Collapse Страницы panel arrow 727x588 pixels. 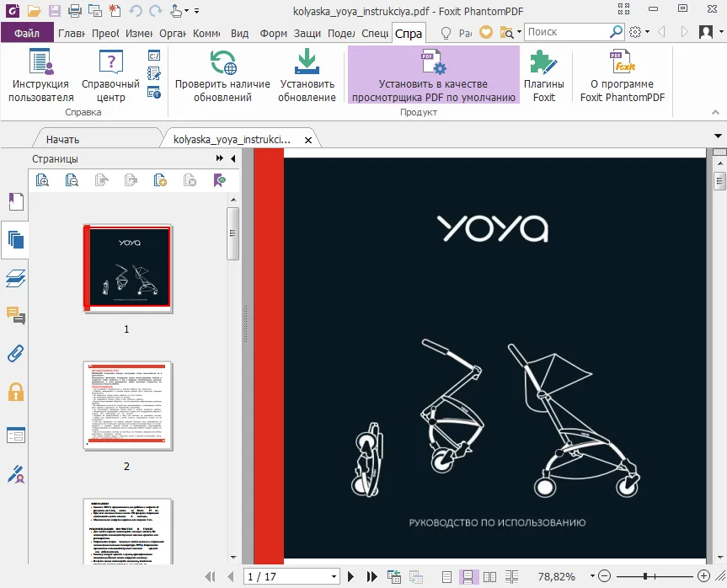(x=233, y=158)
